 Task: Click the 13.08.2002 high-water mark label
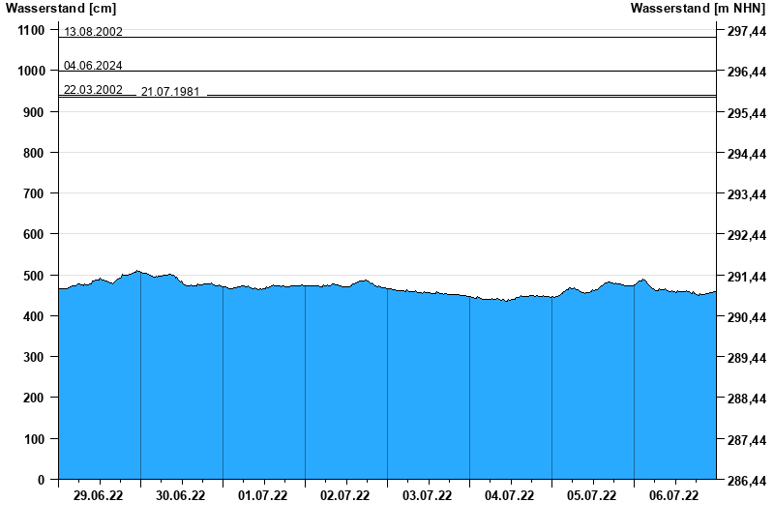pyautogui.click(x=93, y=32)
